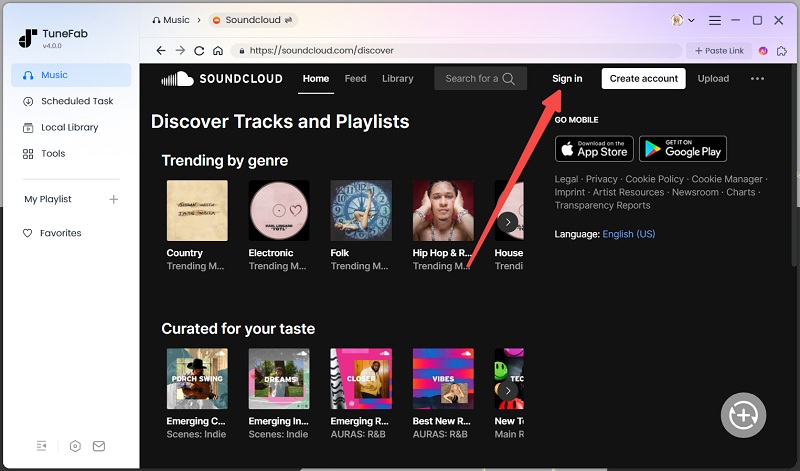
Task: Open Scheduled Task in the sidebar
Action: tap(77, 101)
